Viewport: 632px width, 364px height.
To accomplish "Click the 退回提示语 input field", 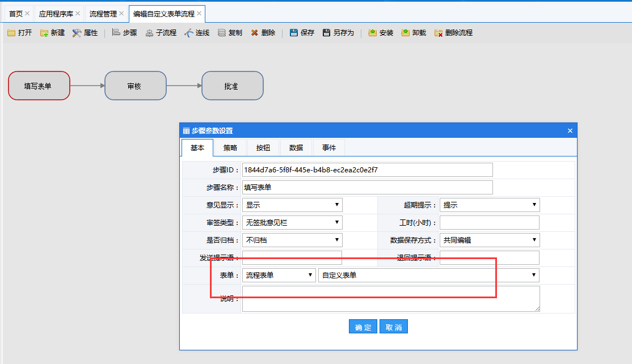I will click(490, 258).
